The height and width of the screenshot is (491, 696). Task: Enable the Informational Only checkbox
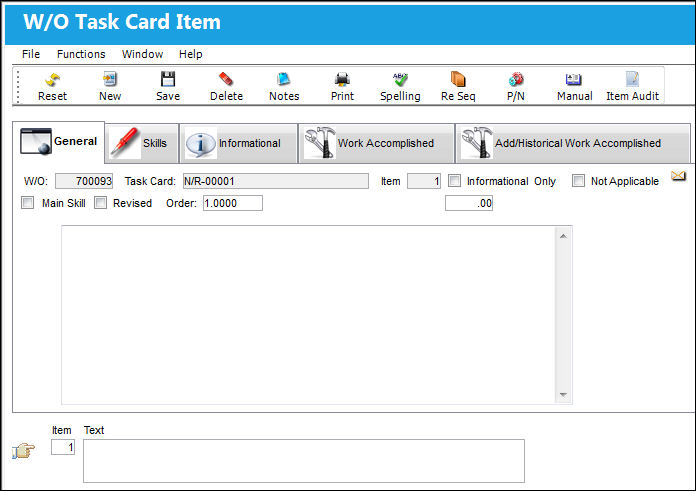[x=454, y=181]
